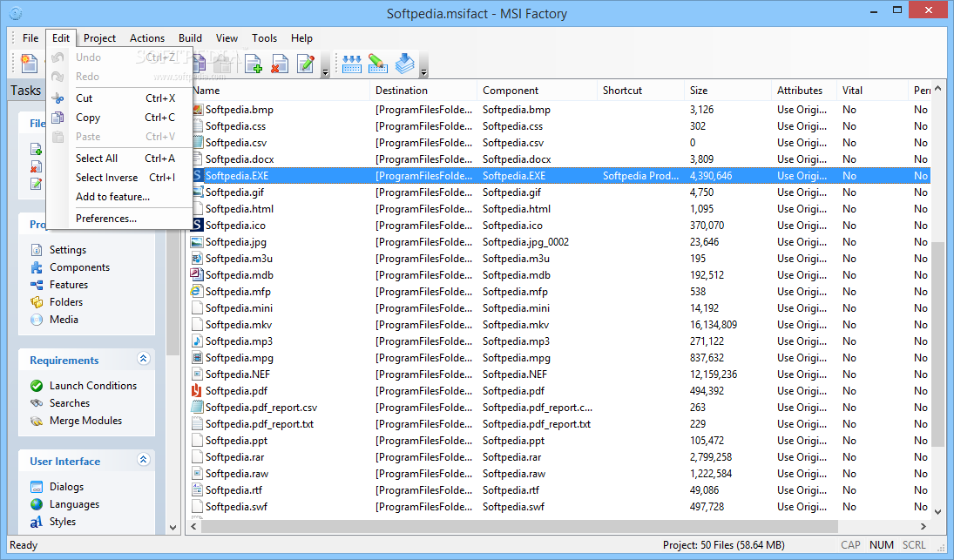Click the Edit File Properties toolbar pencil icon
The image size is (954, 560).
[x=306, y=64]
